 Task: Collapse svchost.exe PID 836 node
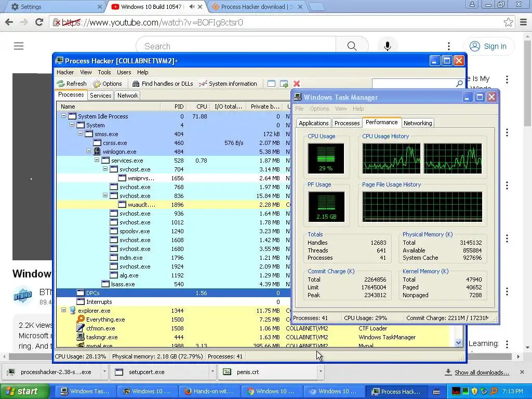click(x=105, y=195)
